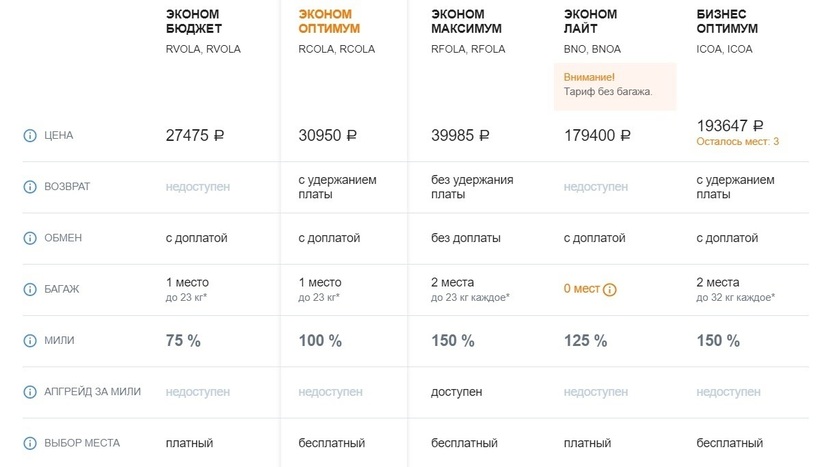Open the info icon next to ОБМЕН
This screenshot has height=467, width=820.
click(29, 238)
